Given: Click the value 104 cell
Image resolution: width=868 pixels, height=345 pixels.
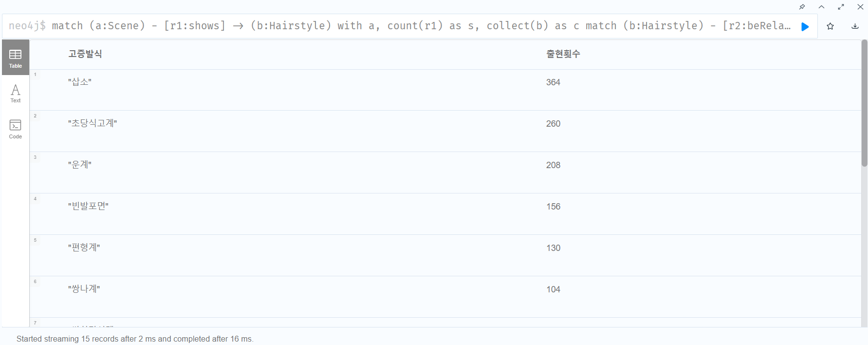Looking at the screenshot, I should coord(553,289).
